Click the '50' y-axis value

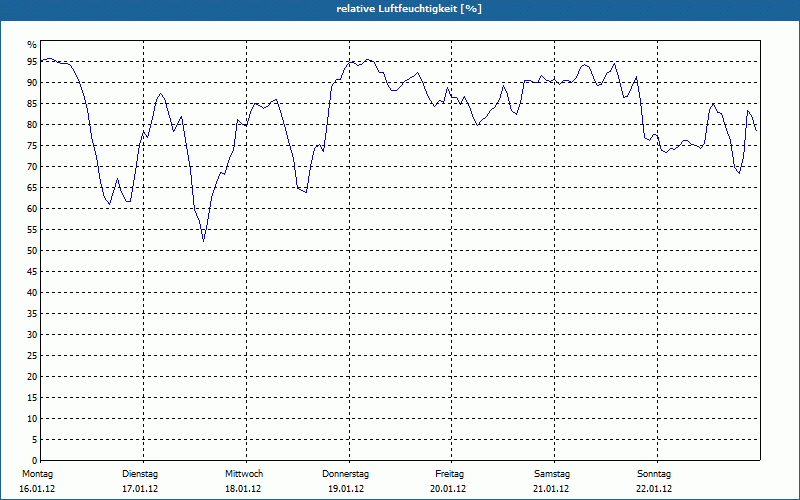(32, 251)
